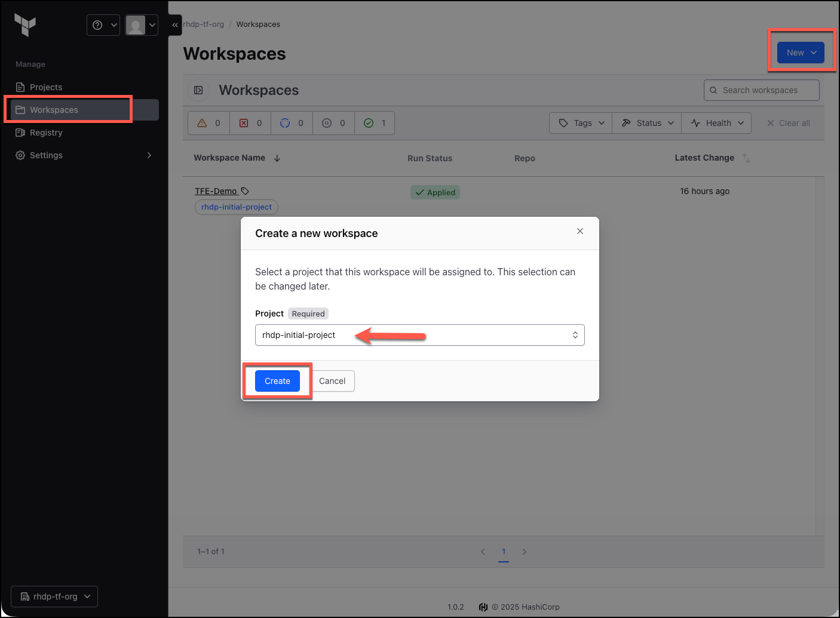Filter by running blue circle count
The width and height of the screenshot is (840, 618).
pos(292,123)
